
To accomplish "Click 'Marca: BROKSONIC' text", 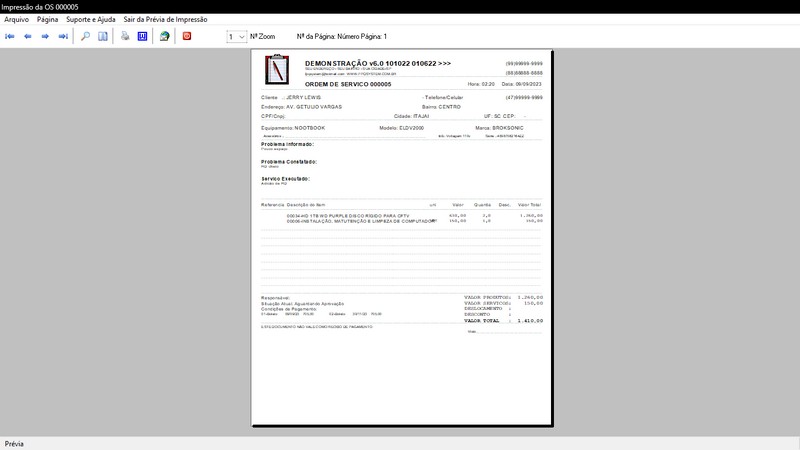I will tap(499, 128).
